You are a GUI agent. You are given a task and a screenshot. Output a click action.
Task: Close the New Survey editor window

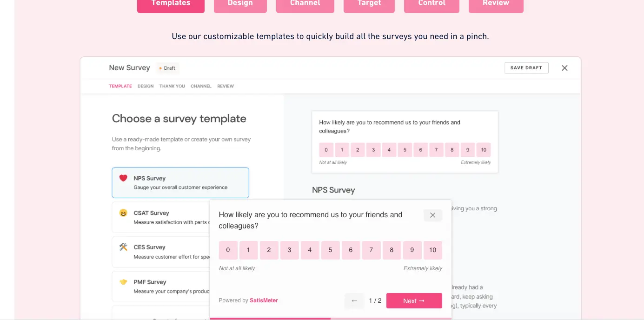(564, 68)
